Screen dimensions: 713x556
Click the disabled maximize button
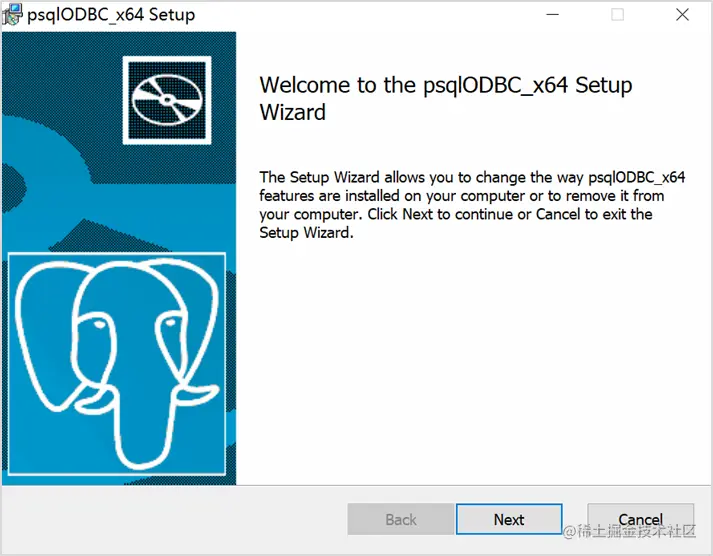click(617, 15)
